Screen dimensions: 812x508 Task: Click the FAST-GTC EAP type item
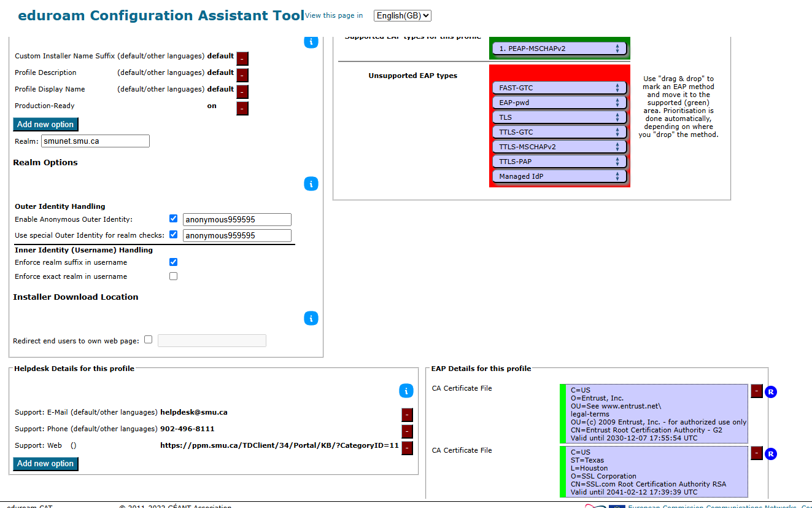(x=559, y=88)
